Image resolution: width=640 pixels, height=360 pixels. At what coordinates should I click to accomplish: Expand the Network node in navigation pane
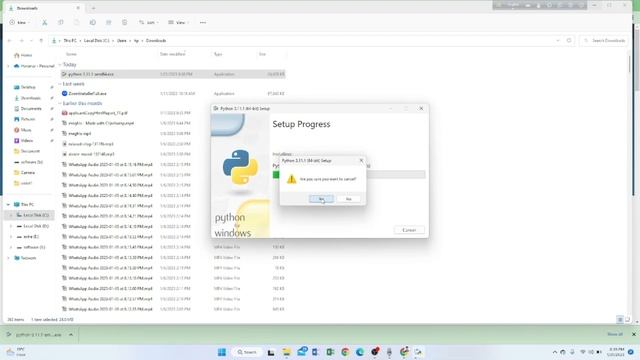[x=8, y=258]
